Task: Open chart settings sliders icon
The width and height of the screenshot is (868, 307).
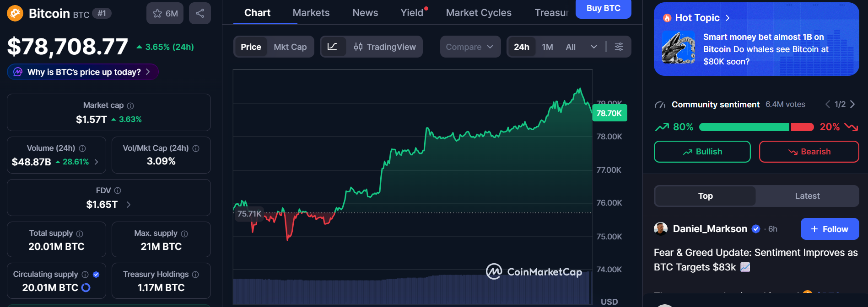Action: point(619,47)
